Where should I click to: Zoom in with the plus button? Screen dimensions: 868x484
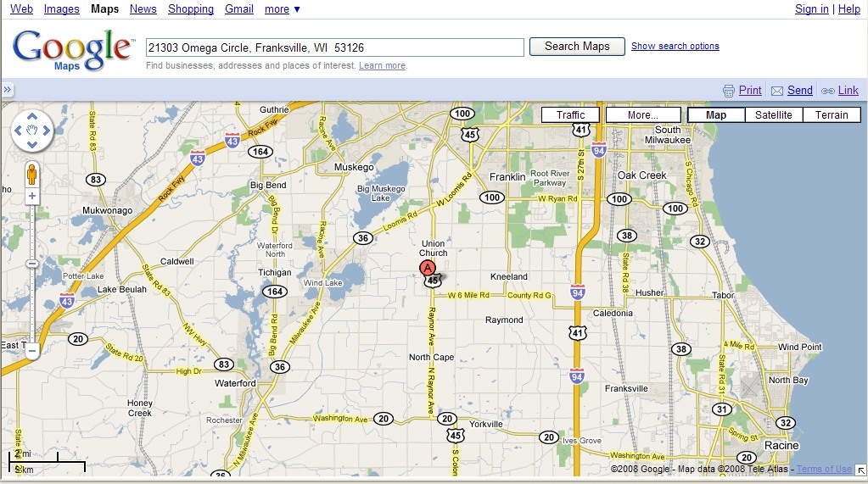coord(32,196)
